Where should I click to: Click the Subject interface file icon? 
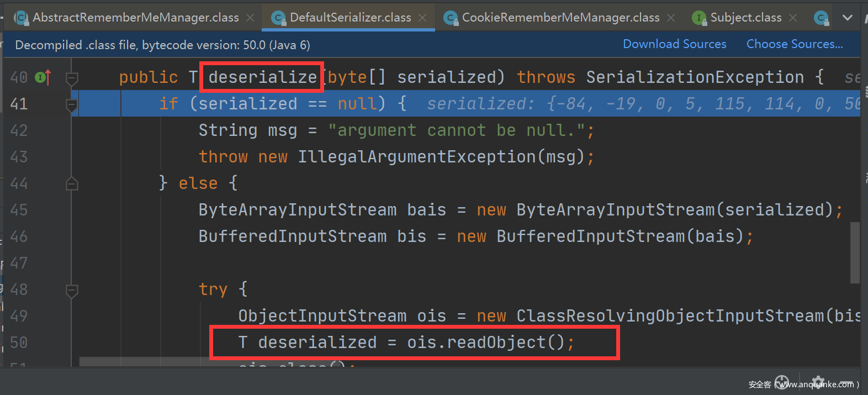click(x=699, y=18)
